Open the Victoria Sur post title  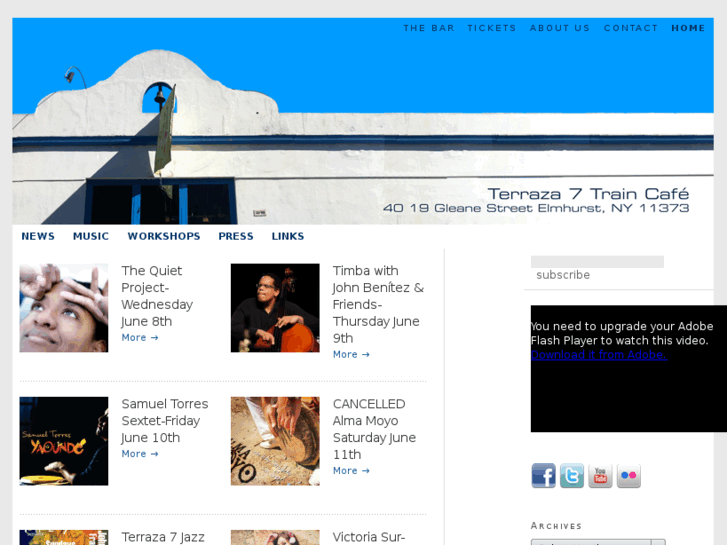click(369, 537)
